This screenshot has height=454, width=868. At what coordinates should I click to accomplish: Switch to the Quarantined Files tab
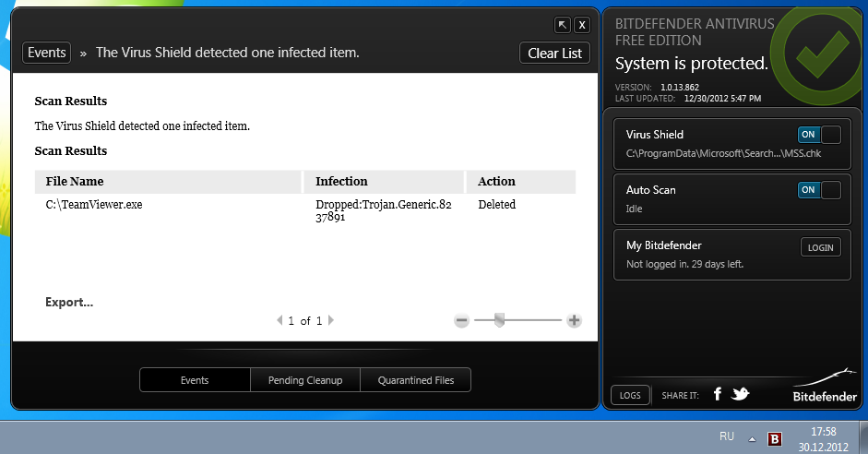[416, 380]
